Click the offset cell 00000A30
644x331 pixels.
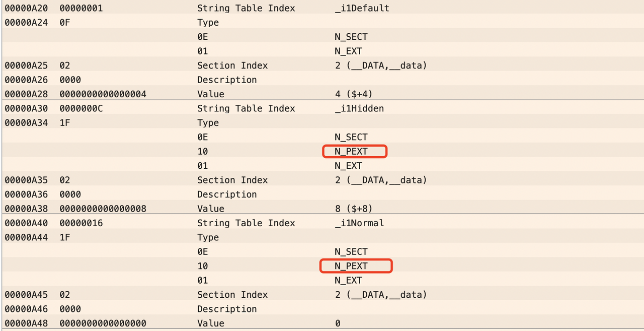[x=26, y=108]
